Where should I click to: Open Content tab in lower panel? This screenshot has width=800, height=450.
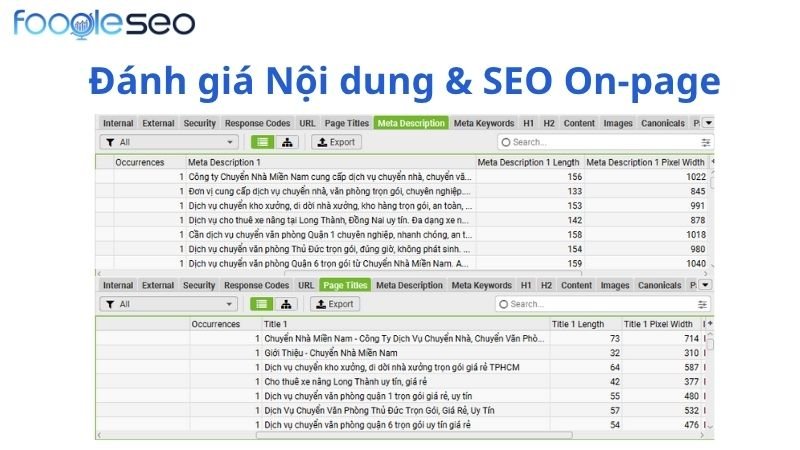pyautogui.click(x=577, y=285)
